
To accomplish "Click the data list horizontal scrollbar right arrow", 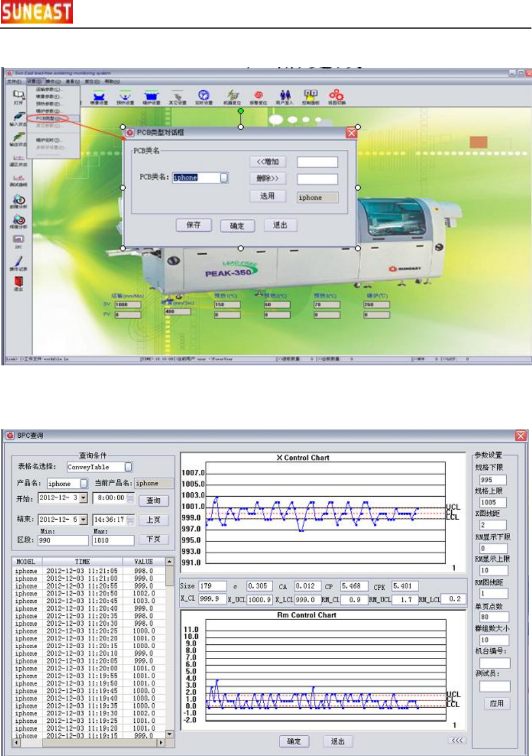I will (162, 743).
